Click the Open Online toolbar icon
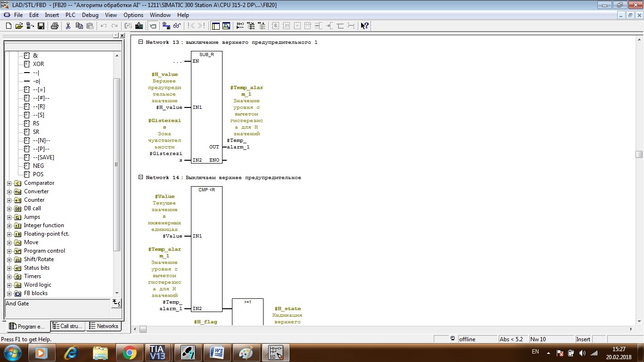Screen dimensions: 644x362 (30, 26)
